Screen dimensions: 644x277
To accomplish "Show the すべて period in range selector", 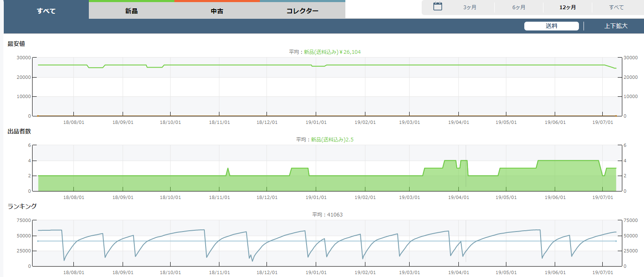I will pyautogui.click(x=616, y=8).
